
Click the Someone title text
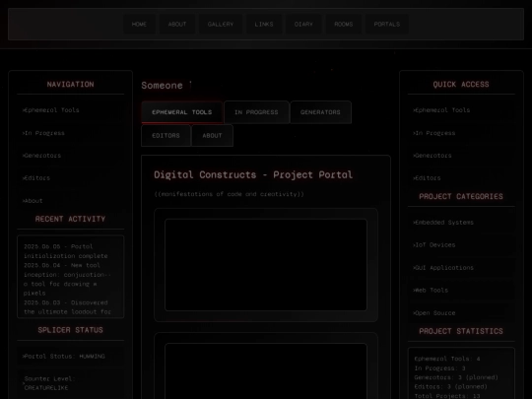[162, 85]
